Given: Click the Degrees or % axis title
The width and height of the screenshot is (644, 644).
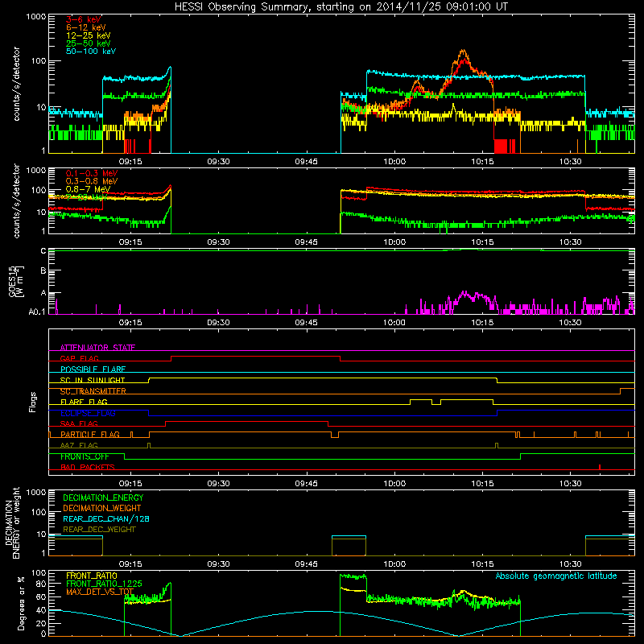Looking at the screenshot, I should click(x=21, y=603).
